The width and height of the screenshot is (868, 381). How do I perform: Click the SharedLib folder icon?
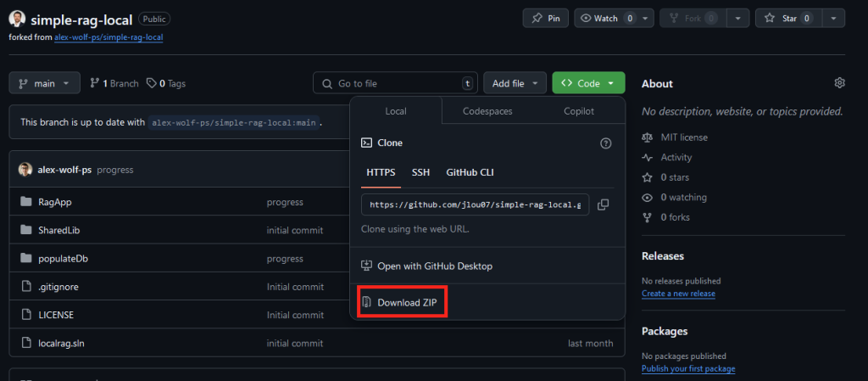(x=25, y=230)
